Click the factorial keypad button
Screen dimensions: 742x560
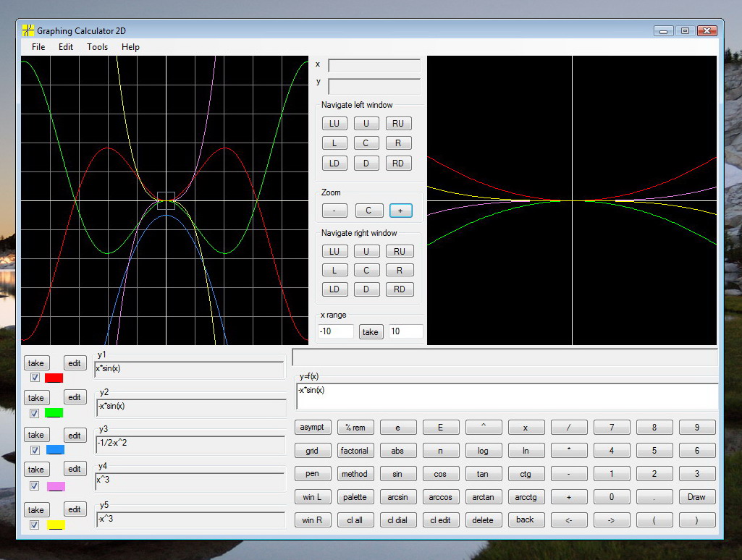[x=355, y=450]
